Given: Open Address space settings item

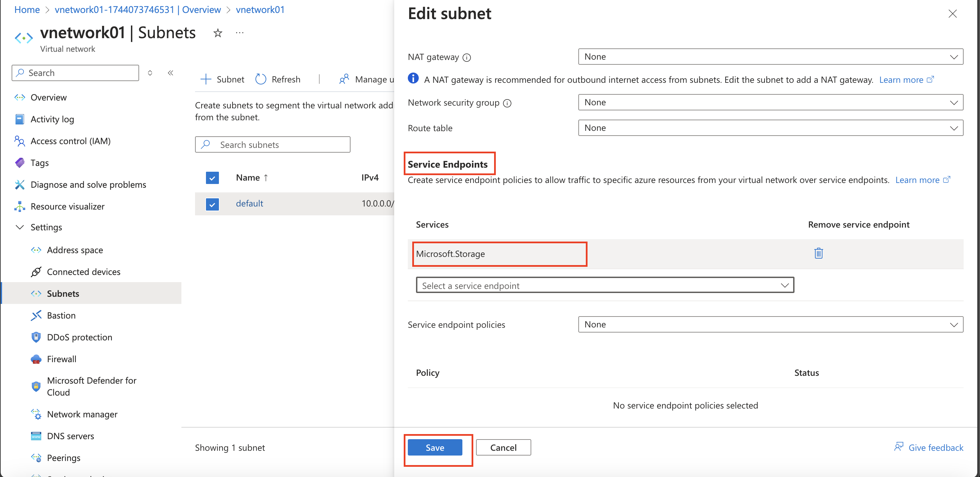Looking at the screenshot, I should [75, 250].
